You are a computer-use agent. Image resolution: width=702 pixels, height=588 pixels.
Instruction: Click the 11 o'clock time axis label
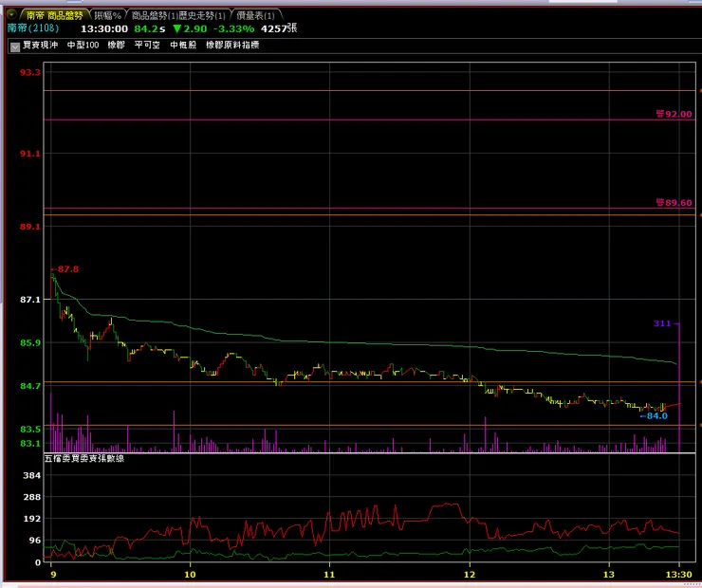[x=329, y=574]
